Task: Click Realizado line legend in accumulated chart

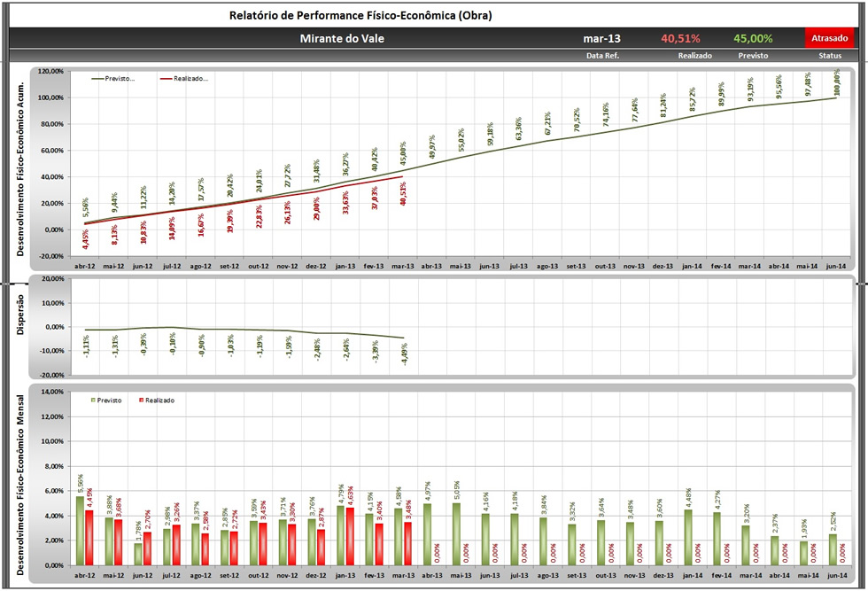Action: (185, 79)
